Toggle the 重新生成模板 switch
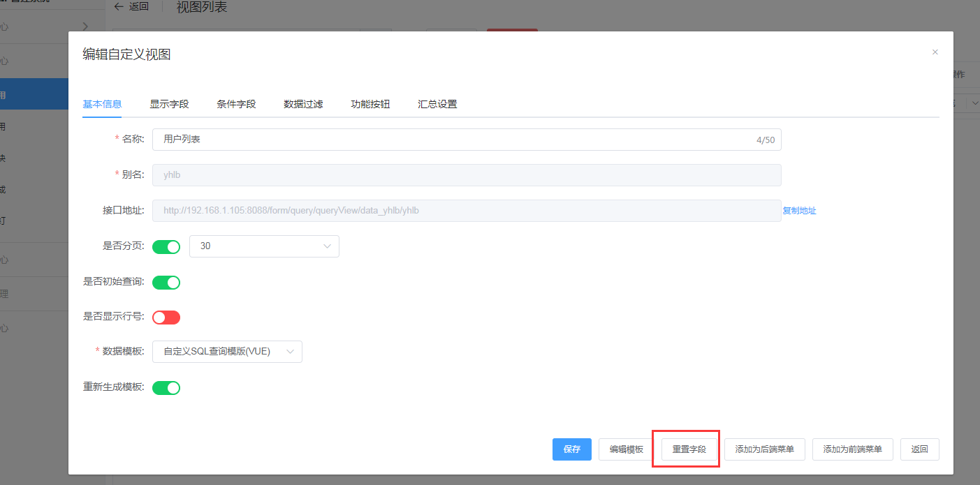This screenshot has width=980, height=485. (166, 387)
